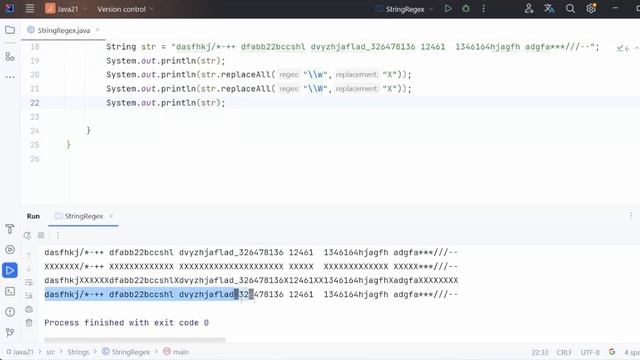Open the Git tool window

[x=10, y=332]
